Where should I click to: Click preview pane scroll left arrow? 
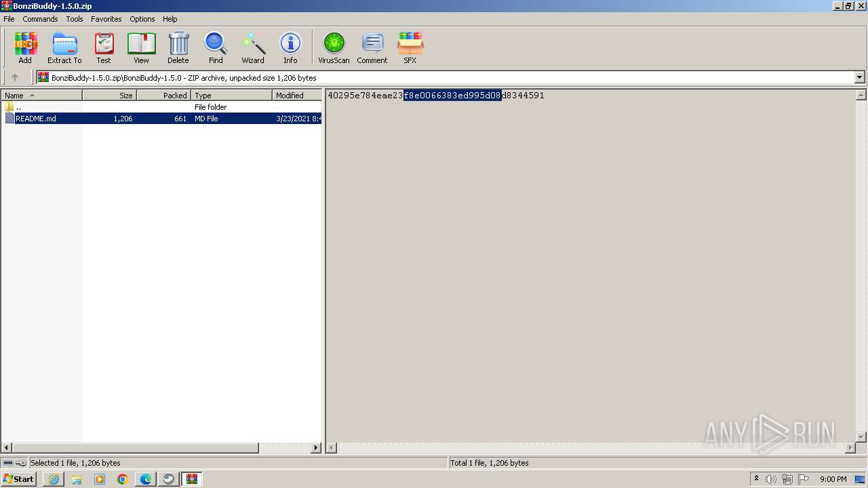tap(332, 448)
